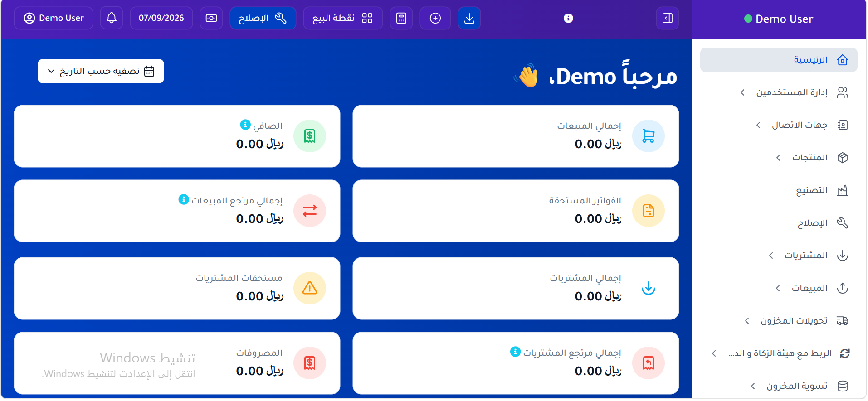Screen dimensions: 868x401
Task: Expand تسوية المخزون stock adjustment
Action: (x=779, y=386)
